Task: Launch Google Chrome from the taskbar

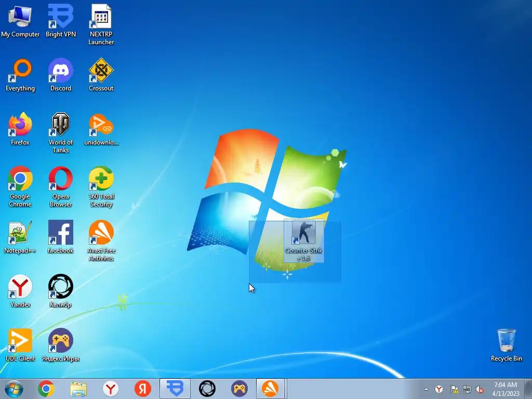Action: [46, 389]
